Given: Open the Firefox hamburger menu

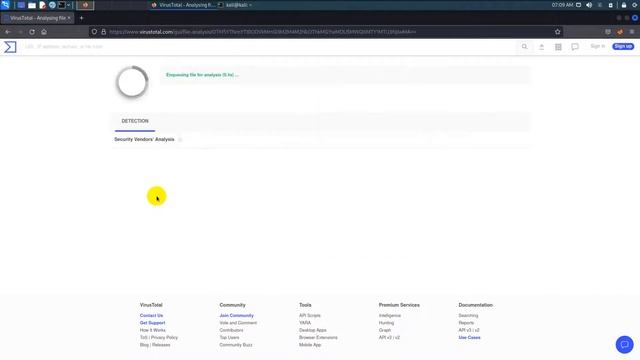Looking at the screenshot, I should pos(632,32).
